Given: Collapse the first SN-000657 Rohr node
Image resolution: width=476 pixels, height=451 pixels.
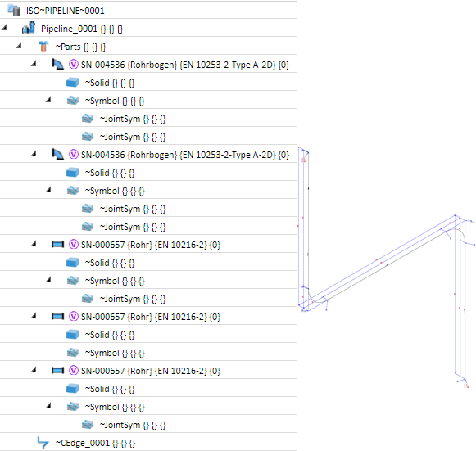Looking at the screenshot, I should click(34, 244).
